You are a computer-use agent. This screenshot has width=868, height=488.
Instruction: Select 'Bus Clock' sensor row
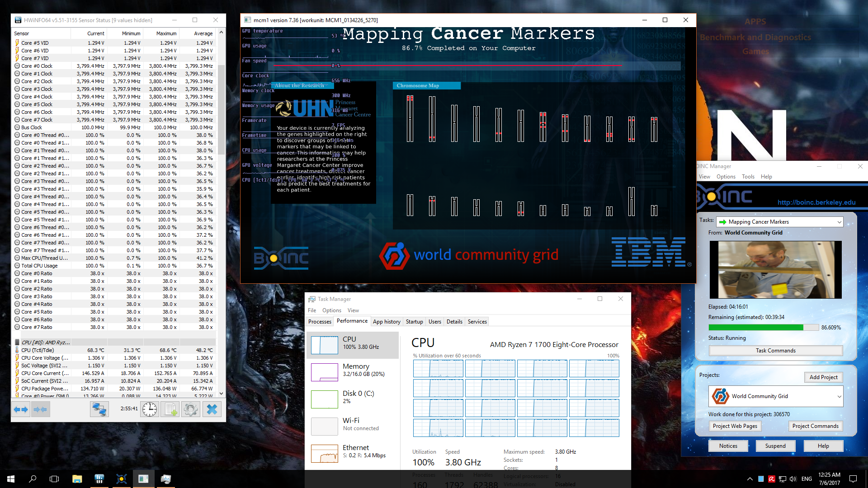(x=114, y=127)
